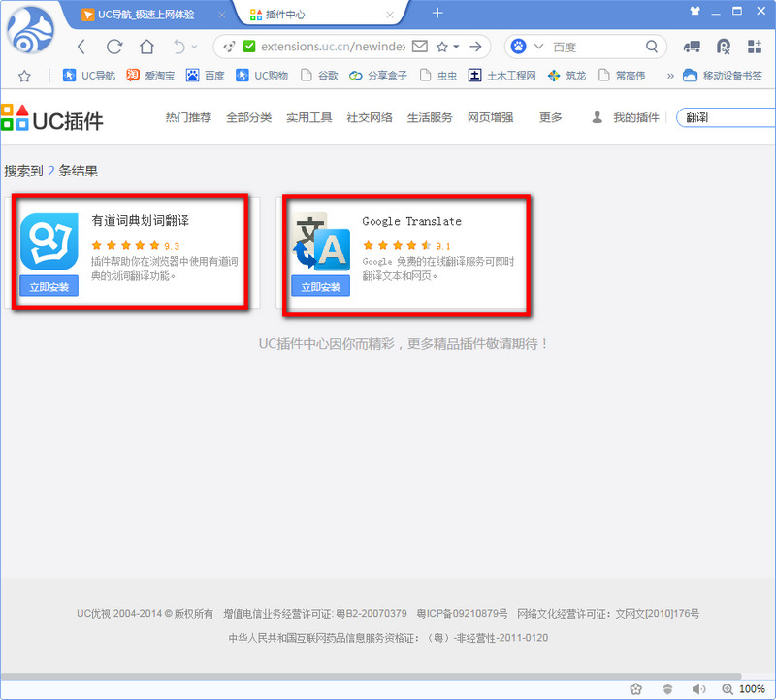Select the 社交网络 category
Viewport: 776px width, 700px height.
[x=369, y=117]
